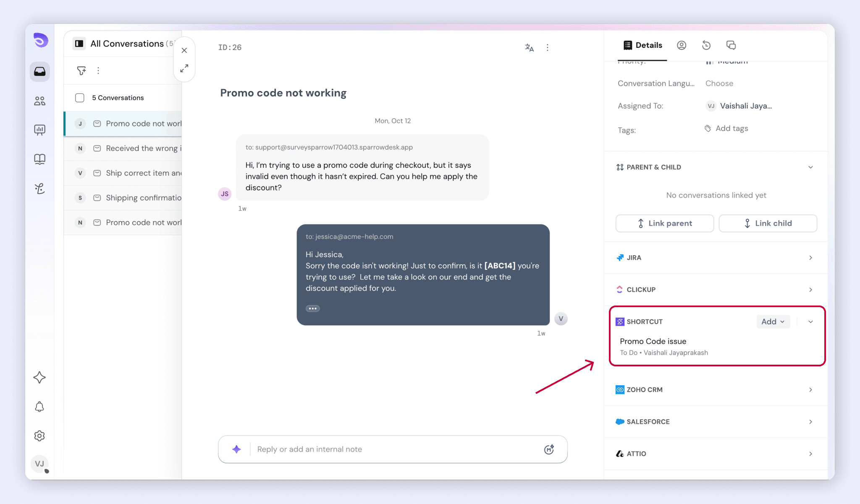Image resolution: width=860 pixels, height=504 pixels.
Task: Expand the Jira section
Action: tap(810, 258)
